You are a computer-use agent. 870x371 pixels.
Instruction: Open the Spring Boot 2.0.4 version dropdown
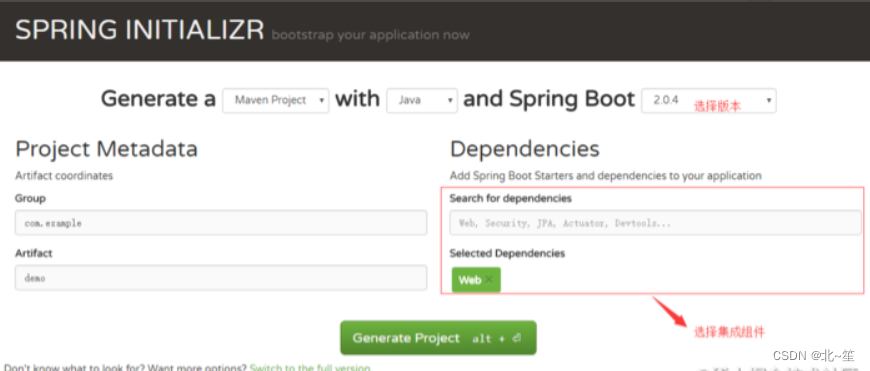coord(709,100)
